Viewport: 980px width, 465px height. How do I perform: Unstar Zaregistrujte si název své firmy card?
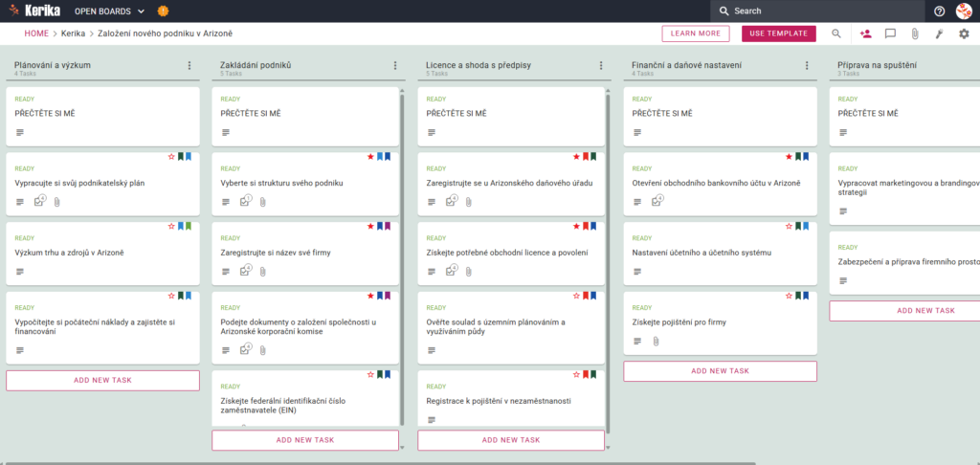pyautogui.click(x=370, y=226)
